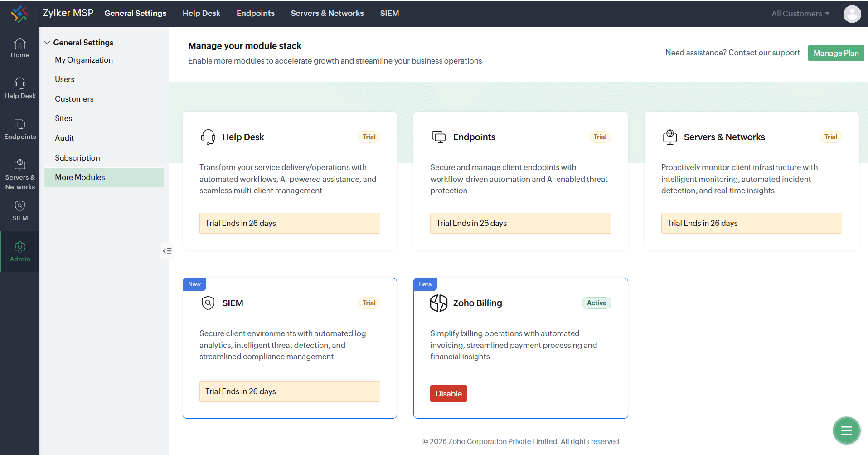Open Subscription settings page
Screen dimensions: 868x455
click(x=104, y=158)
